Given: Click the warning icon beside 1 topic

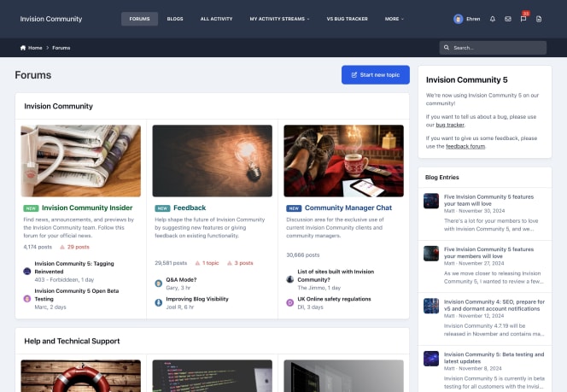Looking at the screenshot, I should pos(197,263).
